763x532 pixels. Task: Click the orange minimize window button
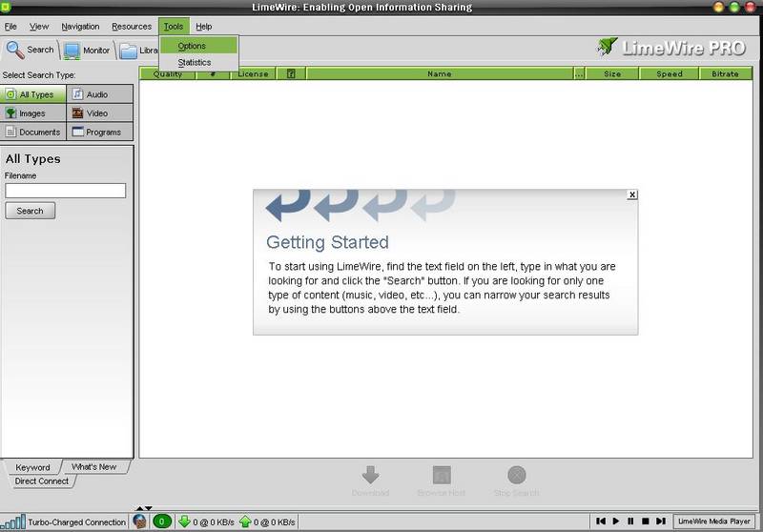[719, 7]
